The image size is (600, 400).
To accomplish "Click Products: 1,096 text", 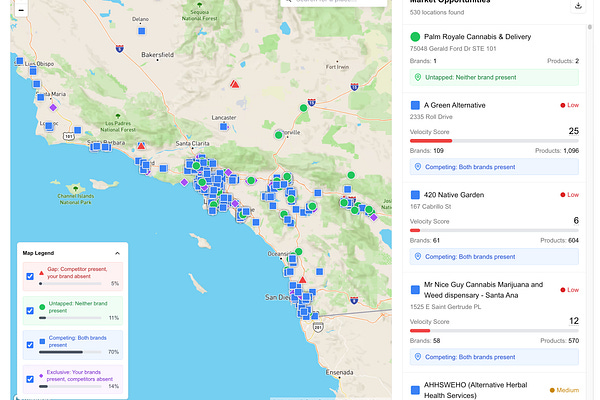I will [x=557, y=151].
